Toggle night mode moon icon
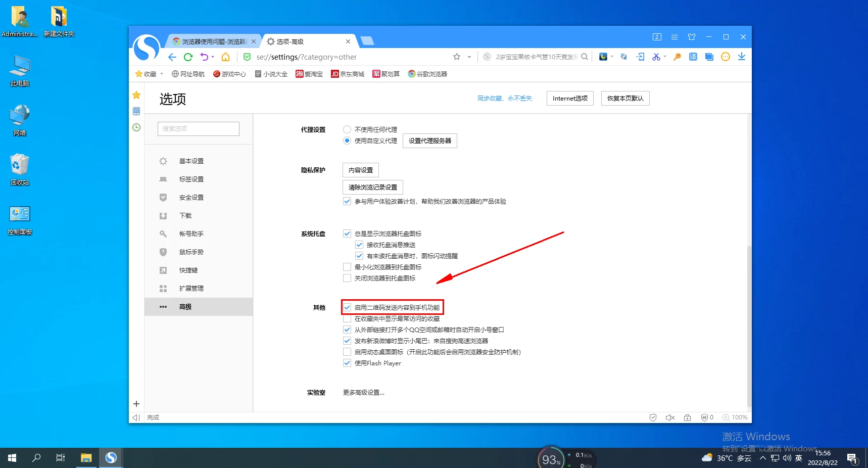The width and height of the screenshot is (868, 468). [x=603, y=57]
